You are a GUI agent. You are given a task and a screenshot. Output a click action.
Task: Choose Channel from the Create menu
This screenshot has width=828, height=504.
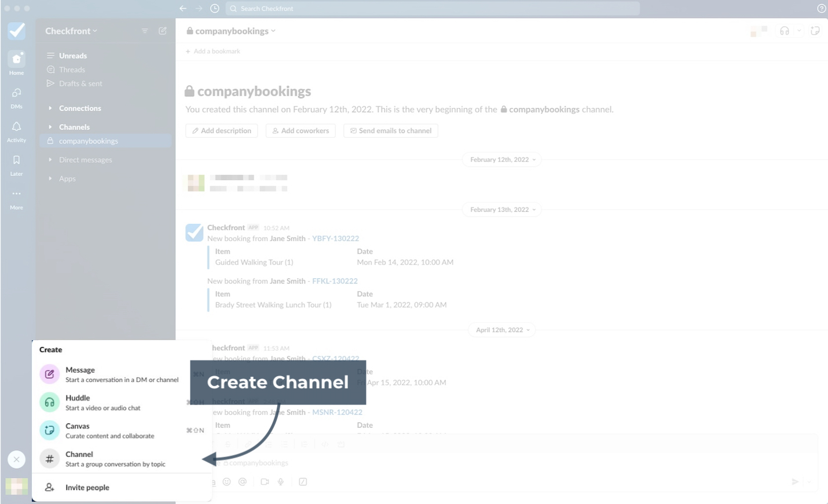point(122,459)
